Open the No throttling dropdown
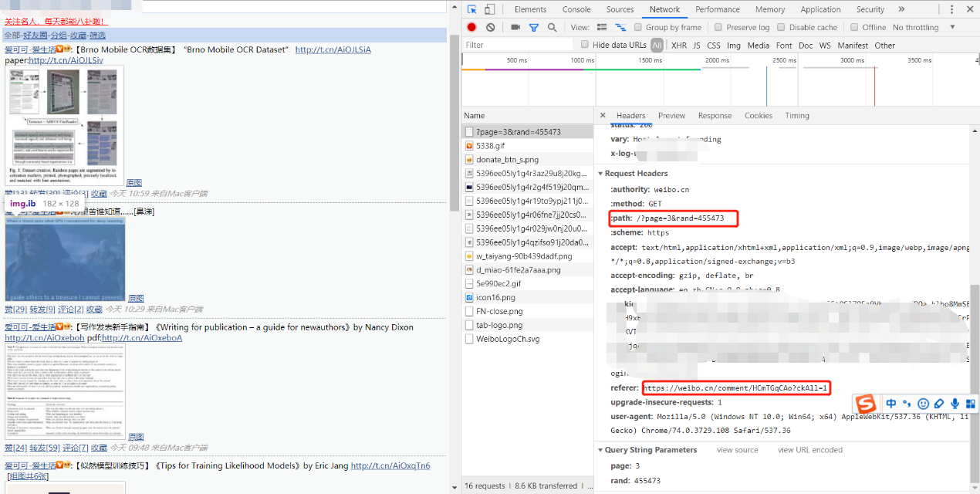The height and width of the screenshot is (494, 980). (924, 27)
